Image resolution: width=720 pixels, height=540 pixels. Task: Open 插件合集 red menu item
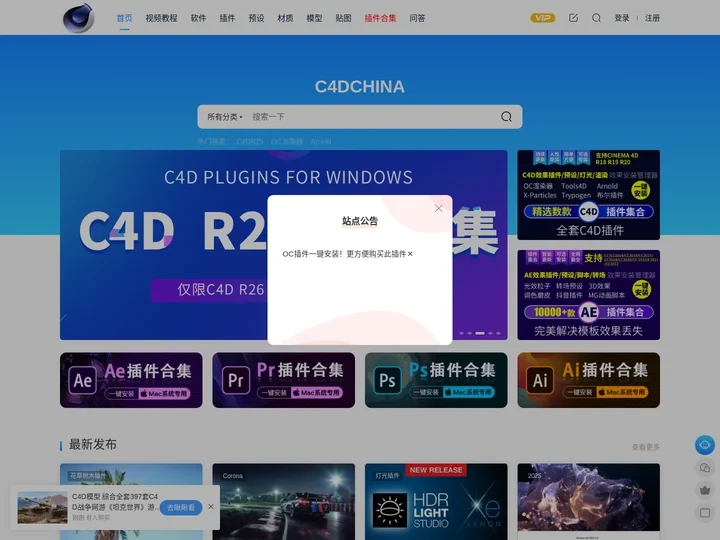click(x=380, y=18)
